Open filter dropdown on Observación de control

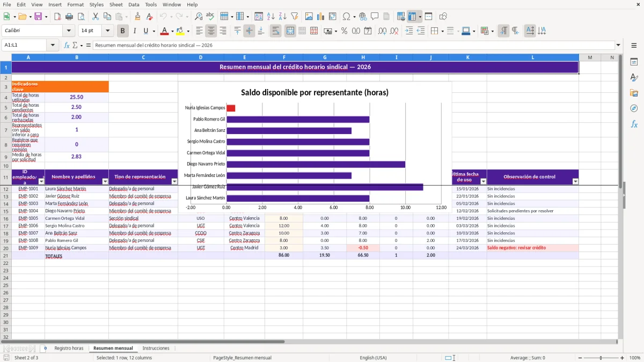575,181
